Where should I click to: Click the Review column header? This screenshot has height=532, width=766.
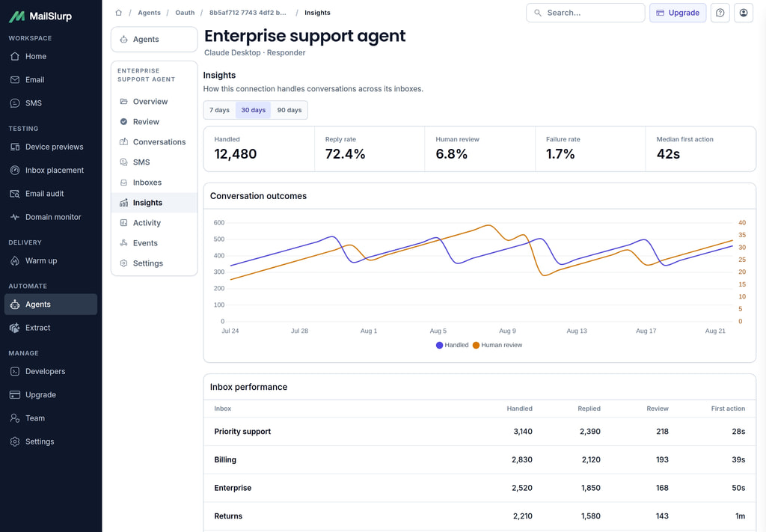click(657, 409)
